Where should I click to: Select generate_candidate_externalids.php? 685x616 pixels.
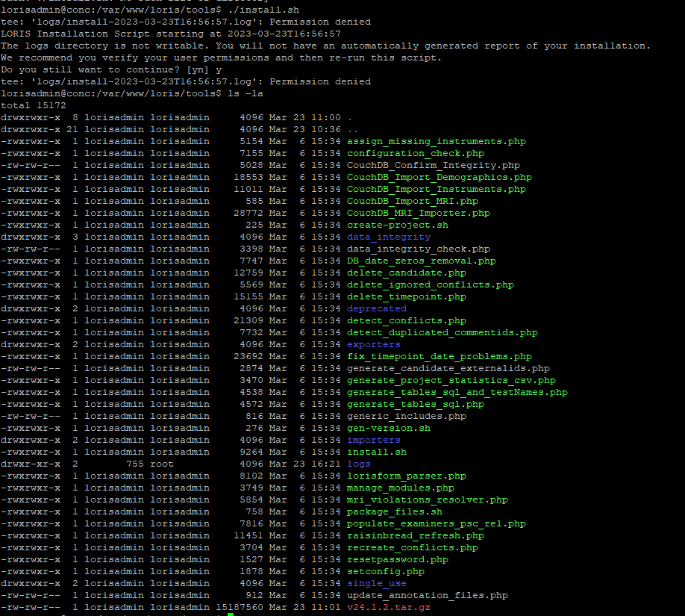click(x=448, y=369)
